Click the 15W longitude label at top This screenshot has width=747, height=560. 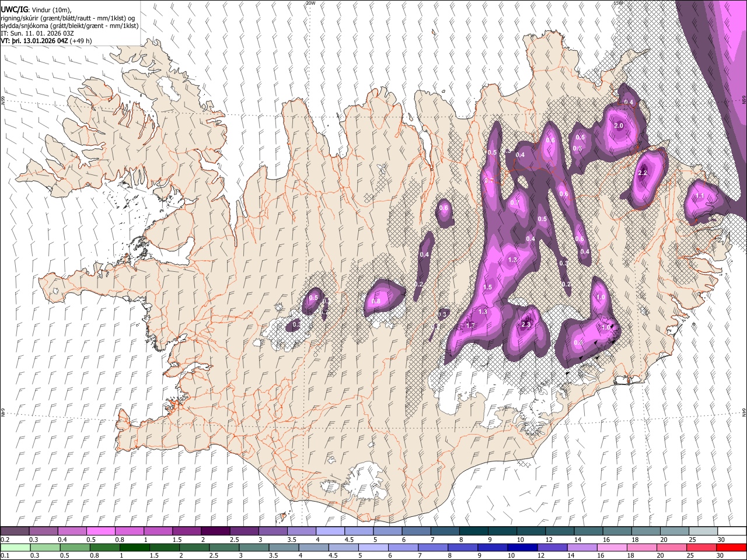coord(619,3)
